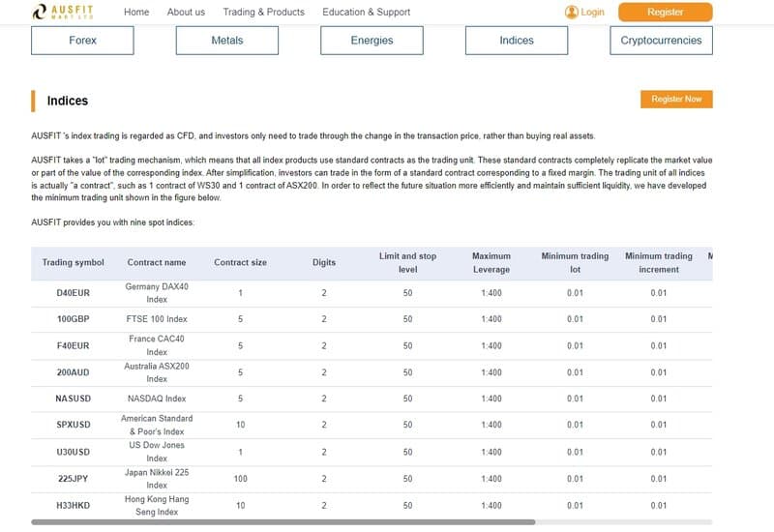
Task: Click the Japan Nikkei 225 Index cell
Action: (157, 479)
